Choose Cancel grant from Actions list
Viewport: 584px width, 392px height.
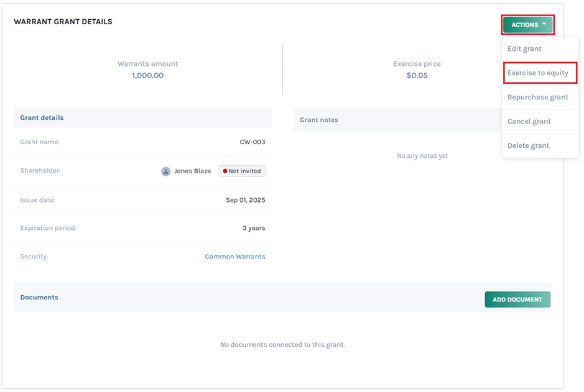(x=529, y=121)
